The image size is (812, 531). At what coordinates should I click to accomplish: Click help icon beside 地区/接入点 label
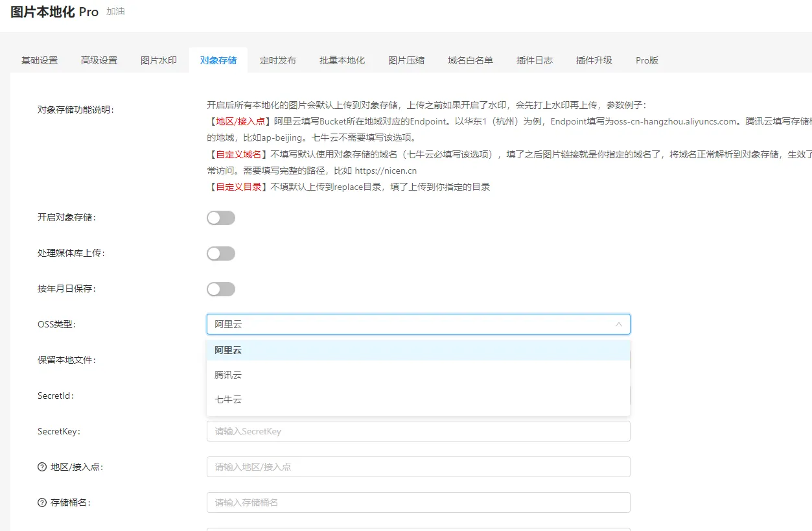(43, 467)
